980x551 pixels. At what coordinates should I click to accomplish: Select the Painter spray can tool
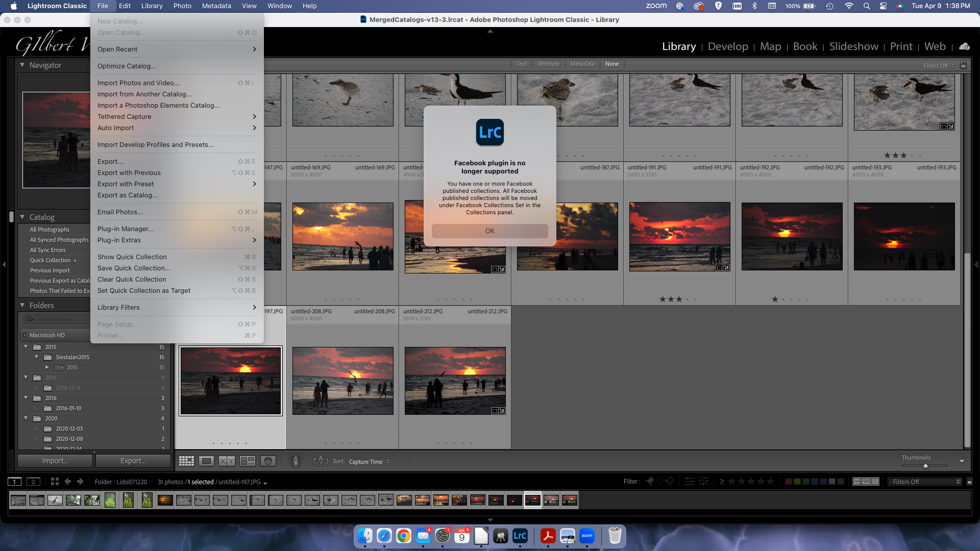coord(296,461)
